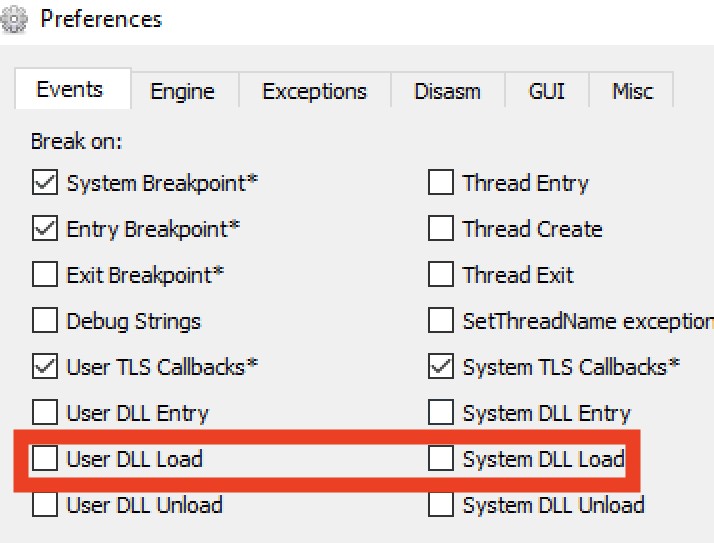Viewport: 714px width, 543px height.
Task: Open the Exceptions tab
Action: point(314,91)
